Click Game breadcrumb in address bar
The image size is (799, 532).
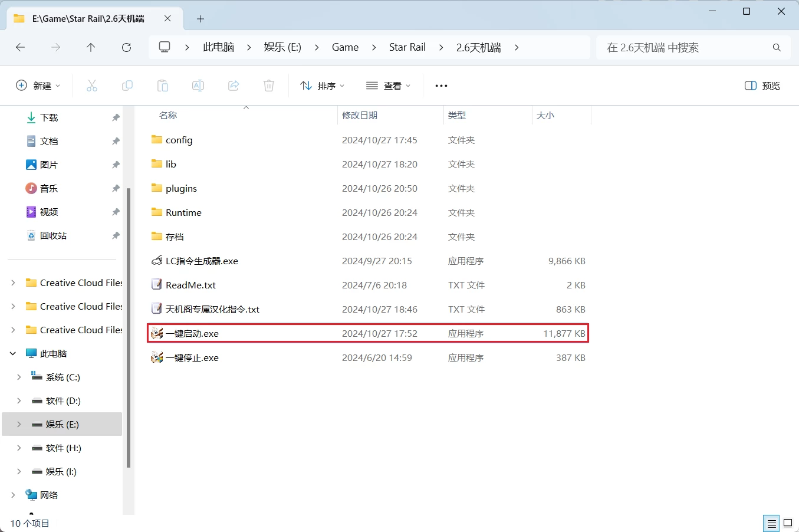click(345, 47)
